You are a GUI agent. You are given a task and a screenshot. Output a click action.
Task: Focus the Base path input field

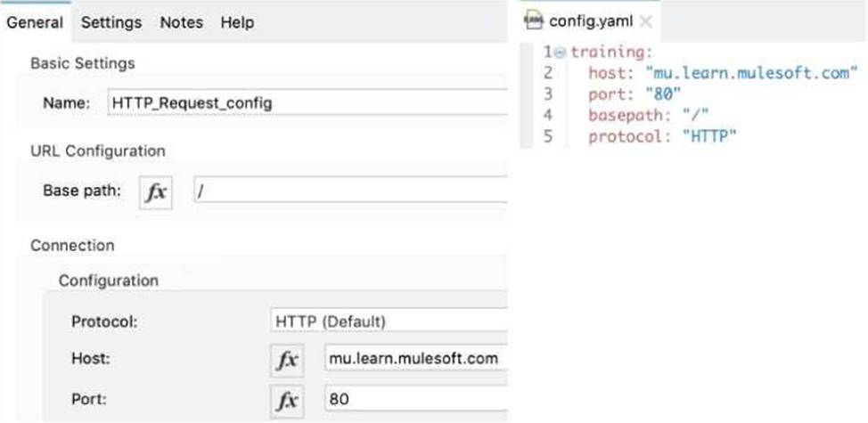349,191
